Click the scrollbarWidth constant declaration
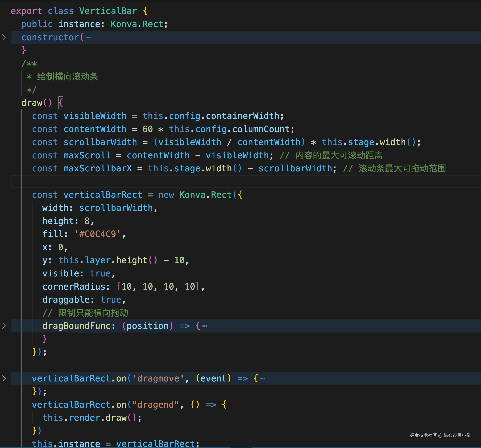Viewport: 481px width, 448px height. (x=100, y=142)
